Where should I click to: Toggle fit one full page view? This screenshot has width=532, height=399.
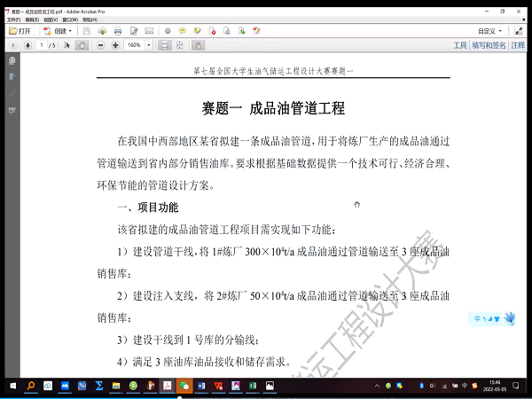(180, 45)
